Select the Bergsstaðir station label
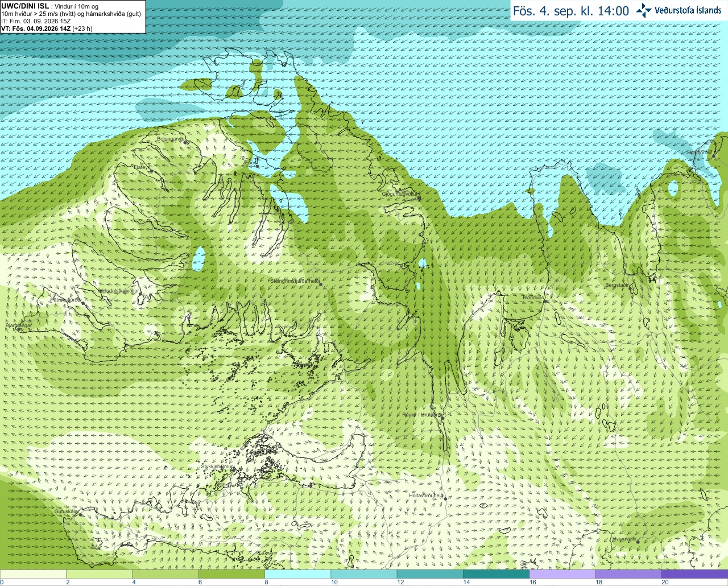 (617, 285)
